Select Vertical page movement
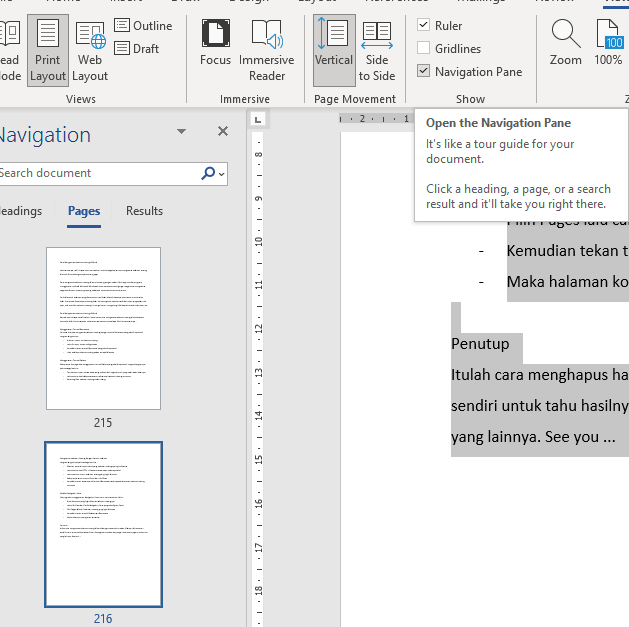The image size is (629, 627). coord(334,51)
